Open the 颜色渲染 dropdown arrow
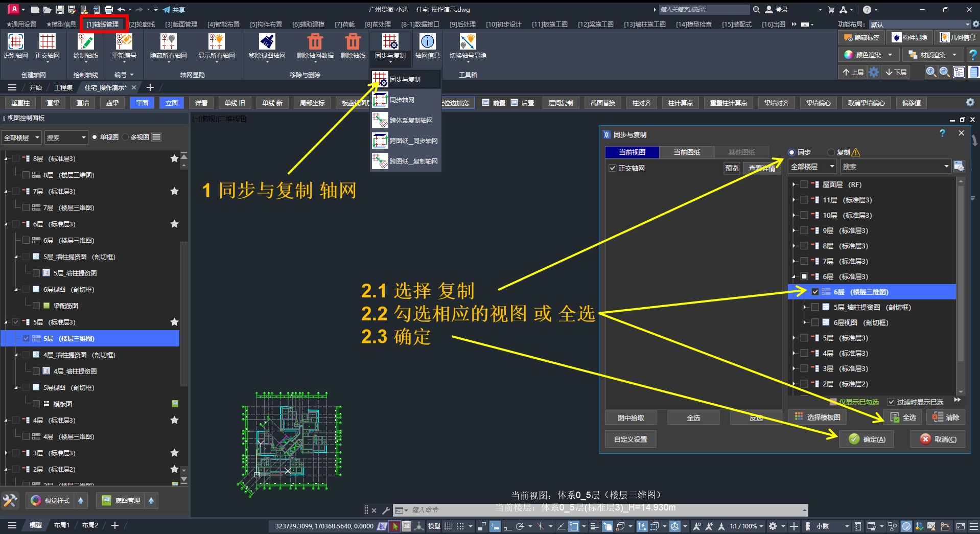Image resolution: width=980 pixels, height=534 pixels. click(890, 55)
